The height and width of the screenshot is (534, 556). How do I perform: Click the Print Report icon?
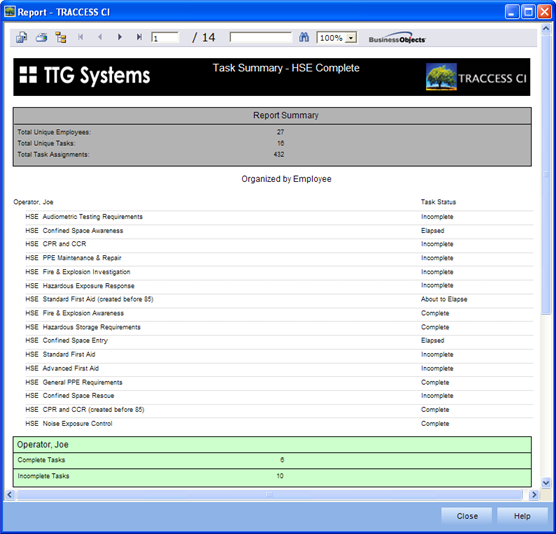(x=41, y=37)
